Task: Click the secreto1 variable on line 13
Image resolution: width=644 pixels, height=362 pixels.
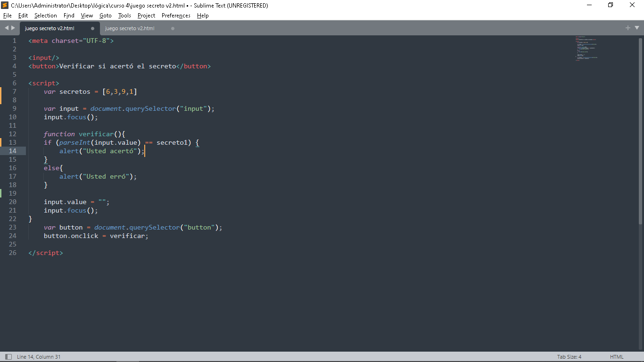Action: [172, 142]
